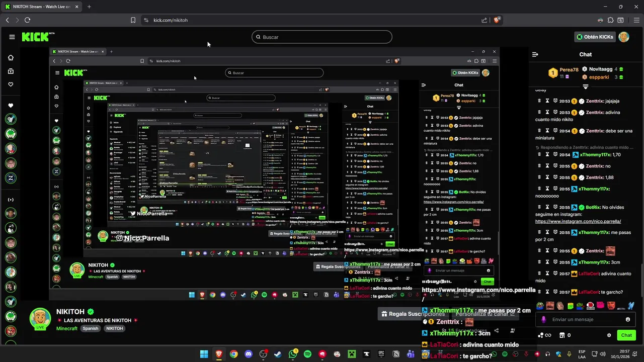
Task: Open BotRix's profile from chat
Action: tap(593, 207)
